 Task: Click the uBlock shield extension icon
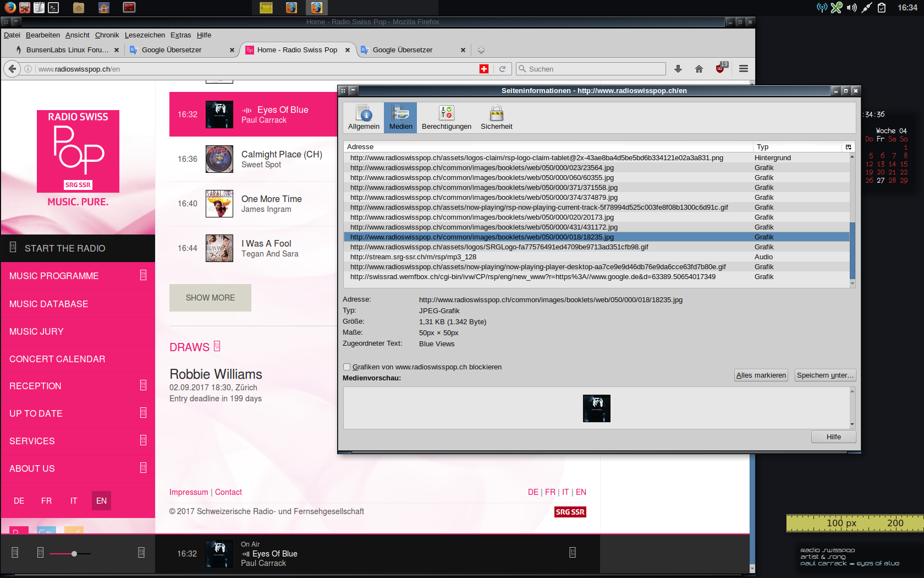coord(721,69)
